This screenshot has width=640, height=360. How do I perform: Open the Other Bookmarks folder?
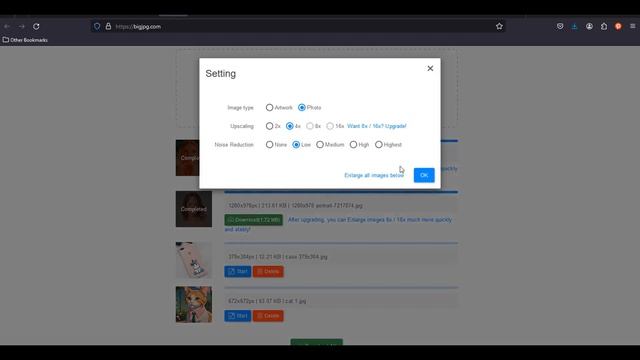point(25,40)
